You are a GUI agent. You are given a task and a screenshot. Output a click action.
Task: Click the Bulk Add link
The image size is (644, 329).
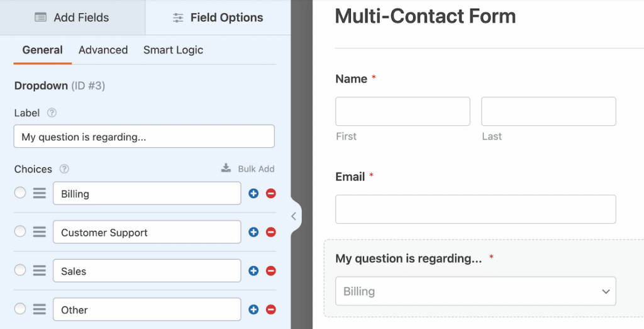tap(248, 169)
